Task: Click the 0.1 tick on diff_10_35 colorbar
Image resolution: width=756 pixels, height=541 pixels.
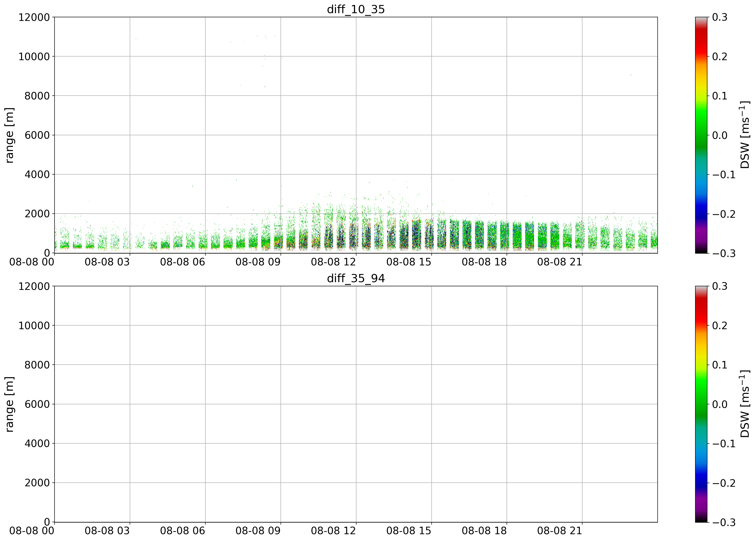Action: click(x=720, y=96)
